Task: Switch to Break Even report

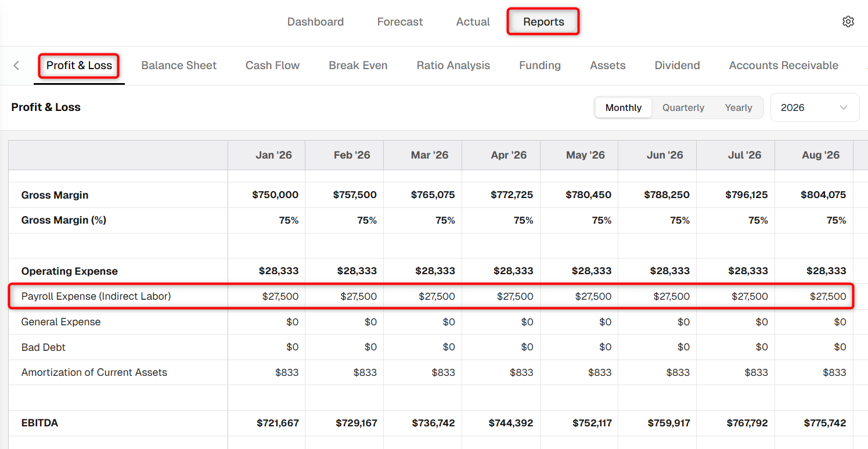Action: point(358,66)
